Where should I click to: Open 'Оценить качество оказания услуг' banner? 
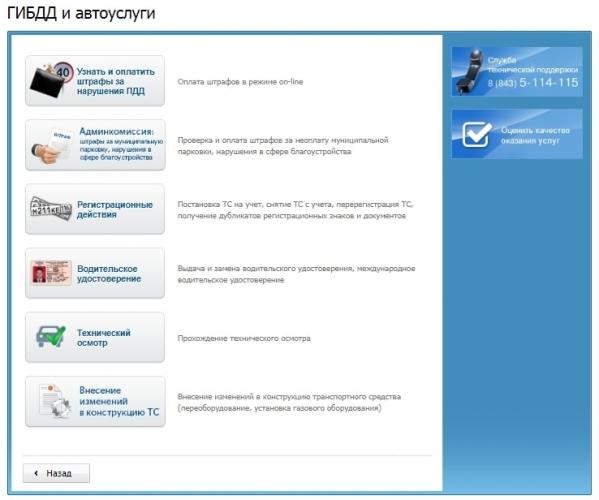point(517,134)
